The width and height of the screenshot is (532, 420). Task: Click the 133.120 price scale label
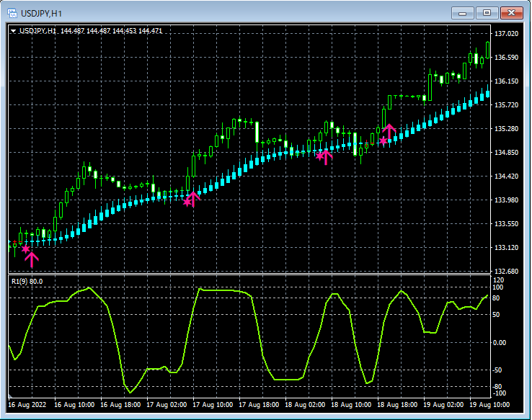point(507,247)
